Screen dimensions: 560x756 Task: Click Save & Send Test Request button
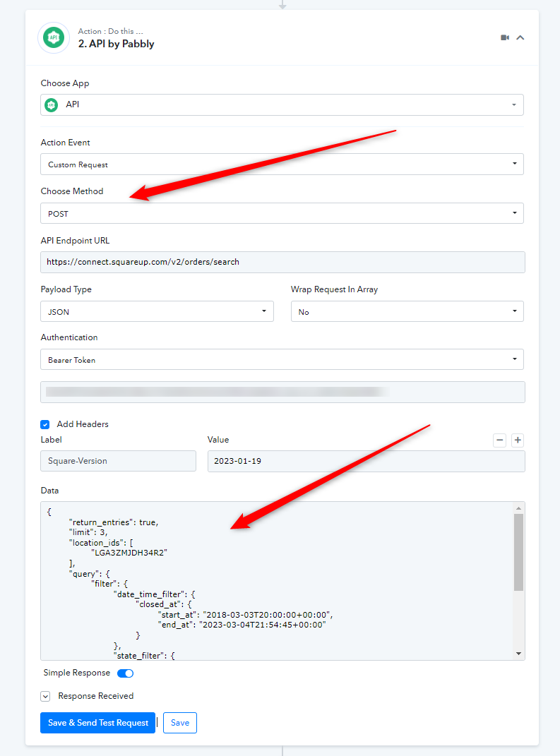98,723
